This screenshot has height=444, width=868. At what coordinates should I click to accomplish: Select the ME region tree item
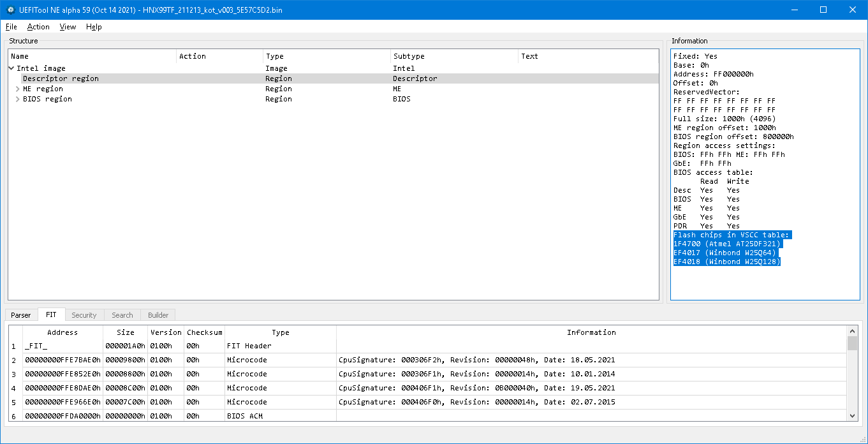click(43, 89)
